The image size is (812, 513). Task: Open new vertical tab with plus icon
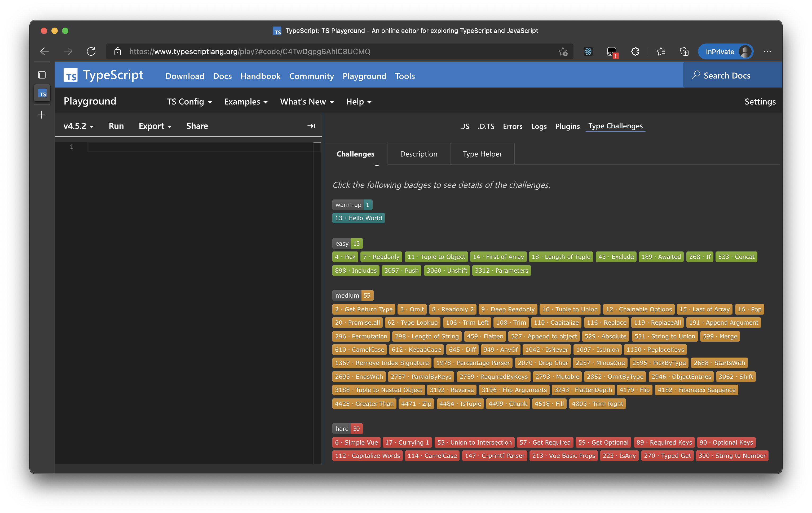(42, 115)
